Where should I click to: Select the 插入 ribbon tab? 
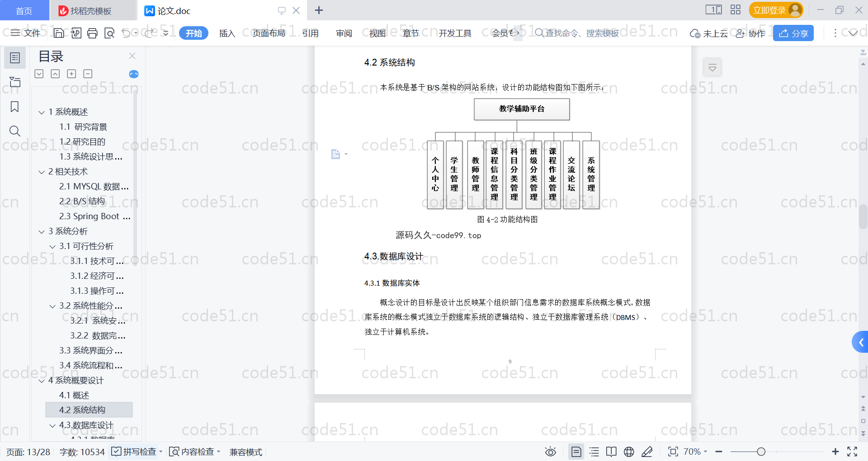click(x=227, y=33)
